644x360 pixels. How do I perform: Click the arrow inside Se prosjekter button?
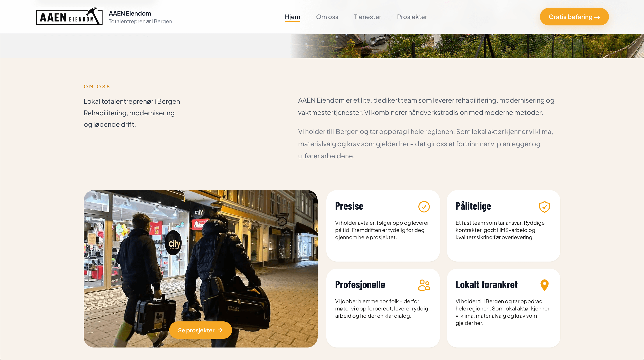pyautogui.click(x=220, y=330)
